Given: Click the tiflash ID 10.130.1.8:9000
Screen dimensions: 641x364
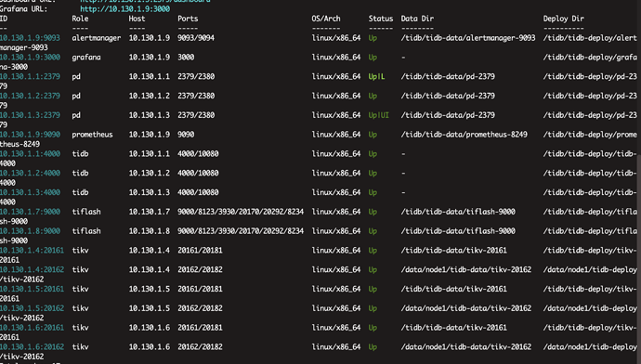Looking at the screenshot, I should tap(30, 231).
